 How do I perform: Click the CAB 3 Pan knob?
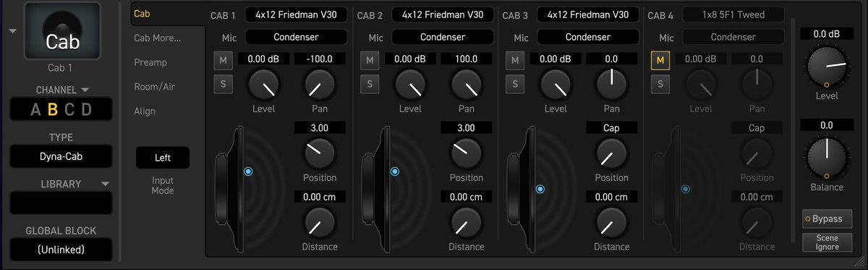[x=612, y=85]
